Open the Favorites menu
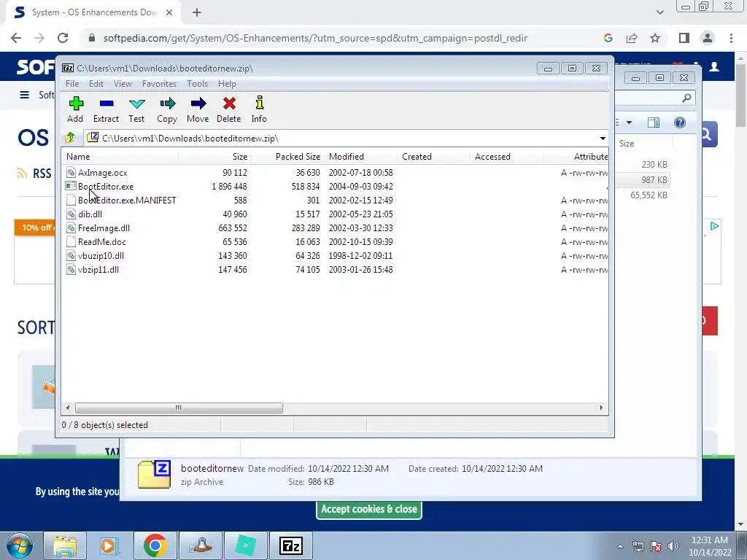Image resolution: width=747 pixels, height=560 pixels. pos(159,84)
